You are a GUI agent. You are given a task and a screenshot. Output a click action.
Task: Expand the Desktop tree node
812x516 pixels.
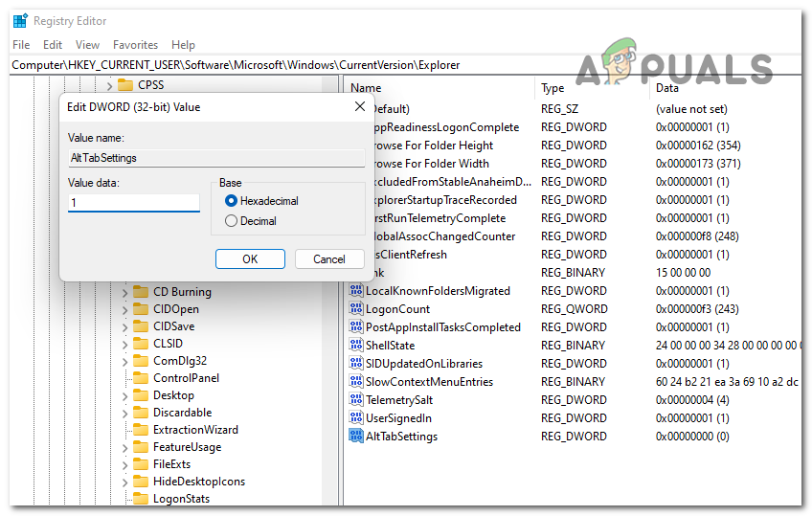(x=124, y=397)
